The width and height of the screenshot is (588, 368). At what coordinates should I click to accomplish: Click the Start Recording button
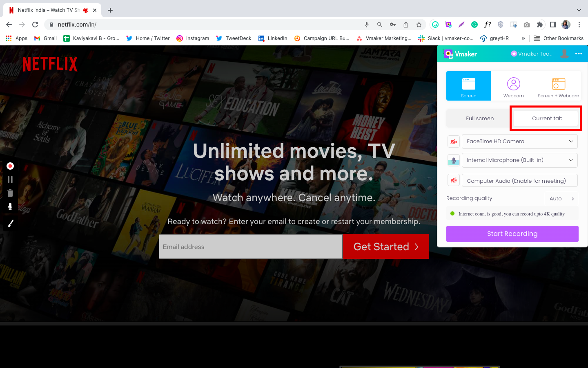512,234
